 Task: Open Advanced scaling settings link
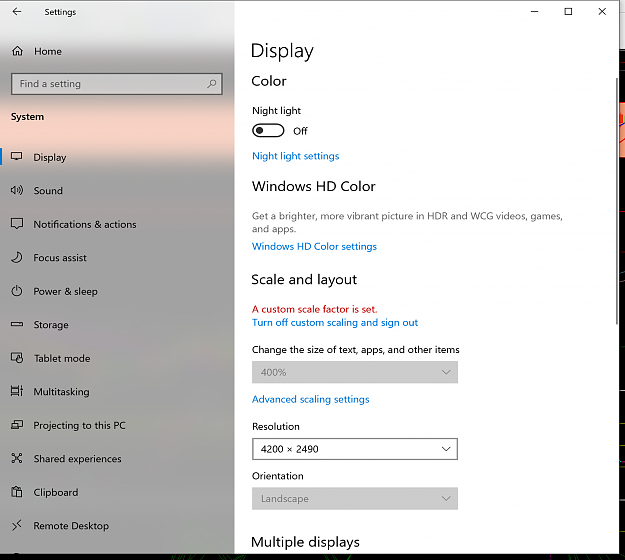[x=311, y=399]
